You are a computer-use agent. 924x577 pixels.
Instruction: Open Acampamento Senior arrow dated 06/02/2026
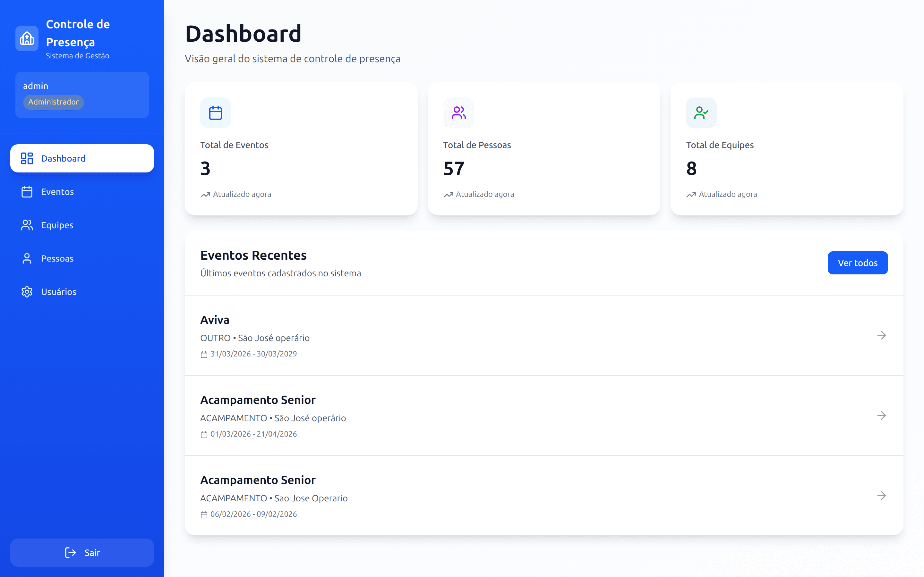click(881, 495)
